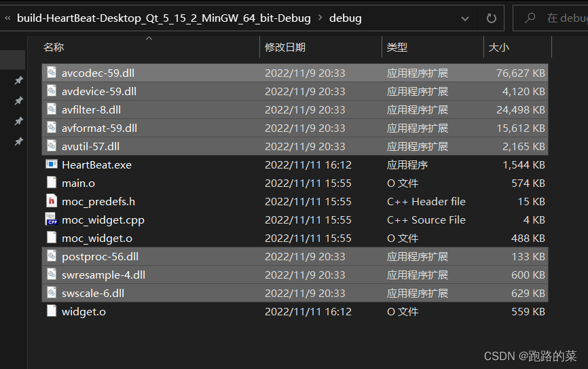Select the file name avutil-57.dll
The width and height of the screenshot is (588, 369).
[90, 146]
